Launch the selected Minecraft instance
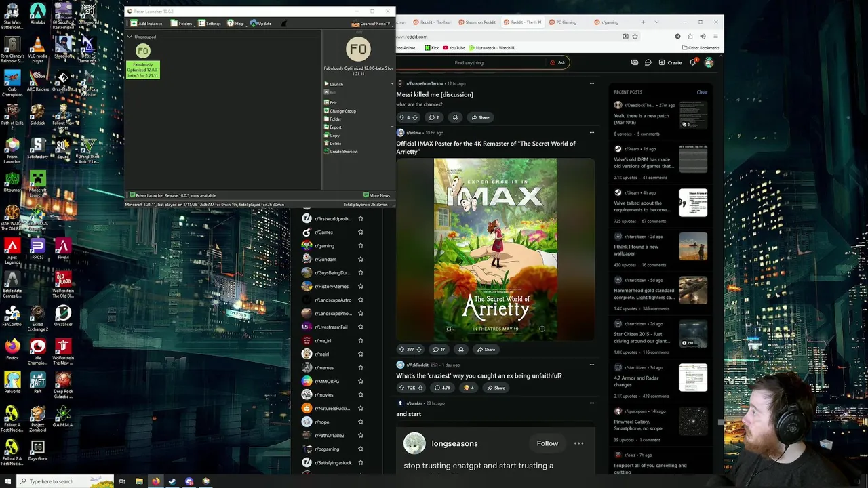 point(334,84)
